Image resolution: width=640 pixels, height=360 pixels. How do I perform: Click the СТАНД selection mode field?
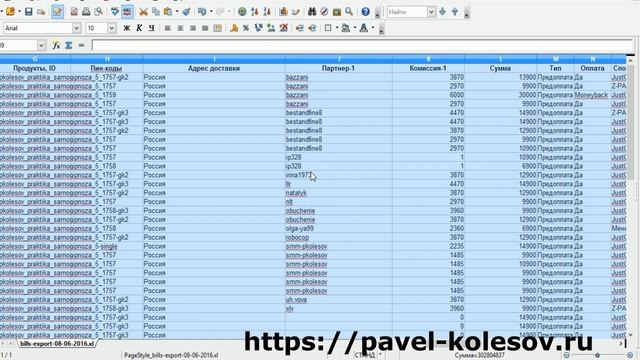pyautogui.click(x=364, y=356)
